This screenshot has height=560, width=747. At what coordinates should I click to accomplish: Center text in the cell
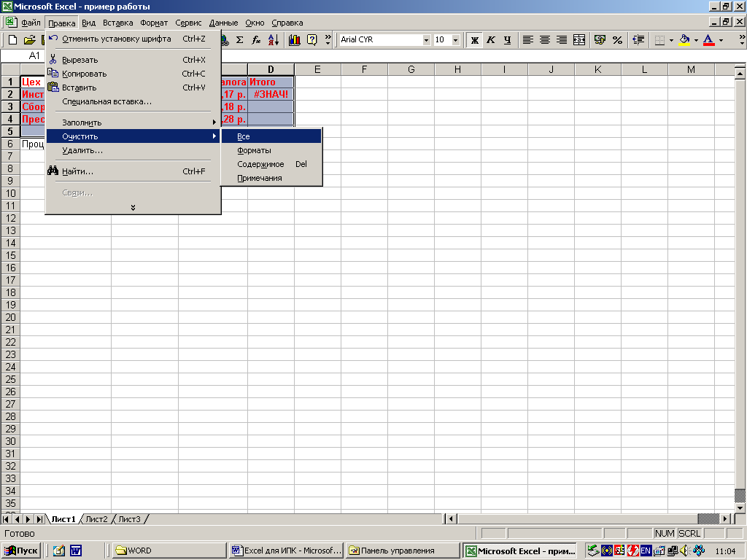[x=545, y=40]
